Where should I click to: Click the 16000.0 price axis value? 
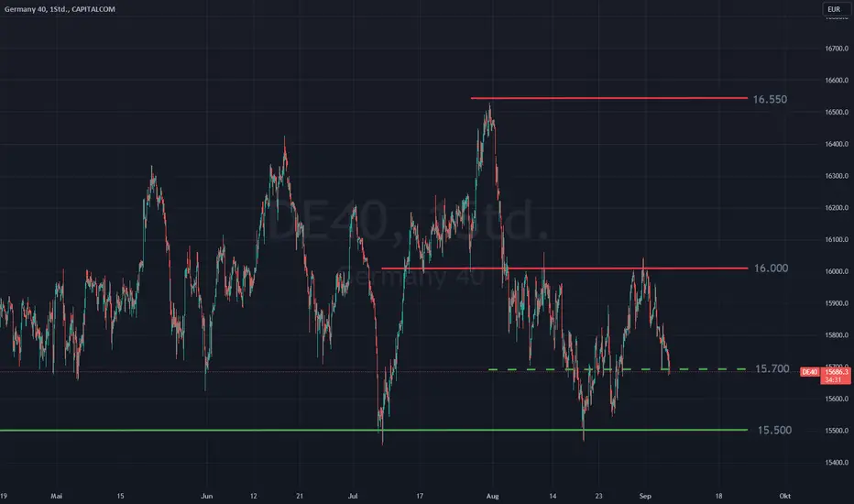pos(837,271)
